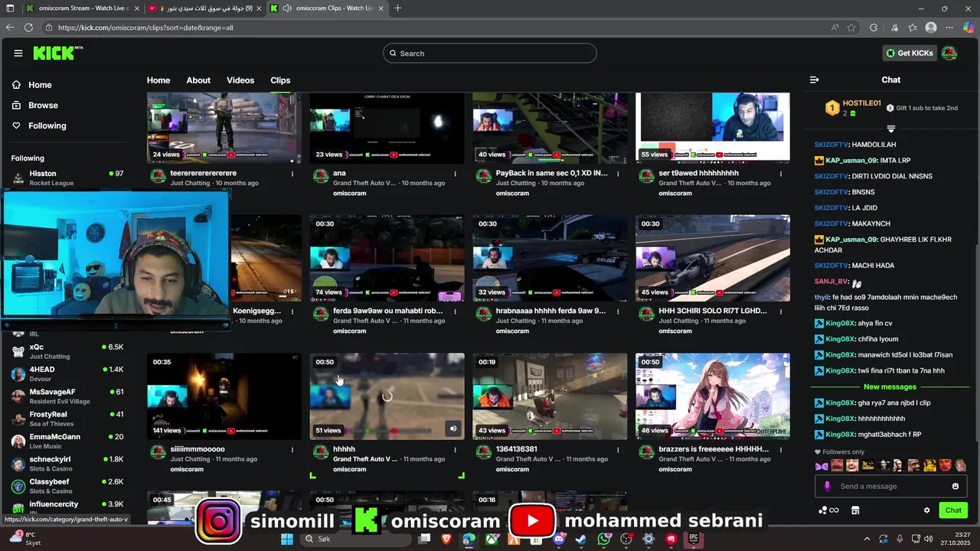Switch to the About tab
The width and height of the screenshot is (980, 551).
pyautogui.click(x=198, y=80)
